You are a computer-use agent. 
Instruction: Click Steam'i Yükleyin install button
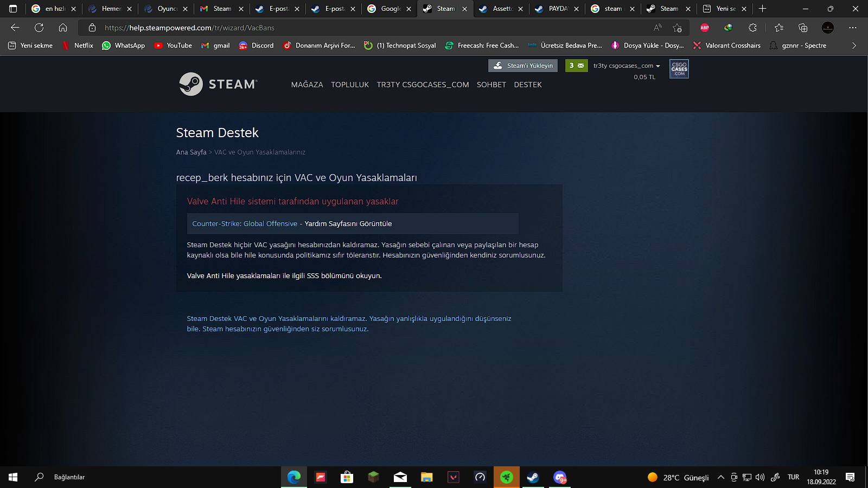(524, 66)
